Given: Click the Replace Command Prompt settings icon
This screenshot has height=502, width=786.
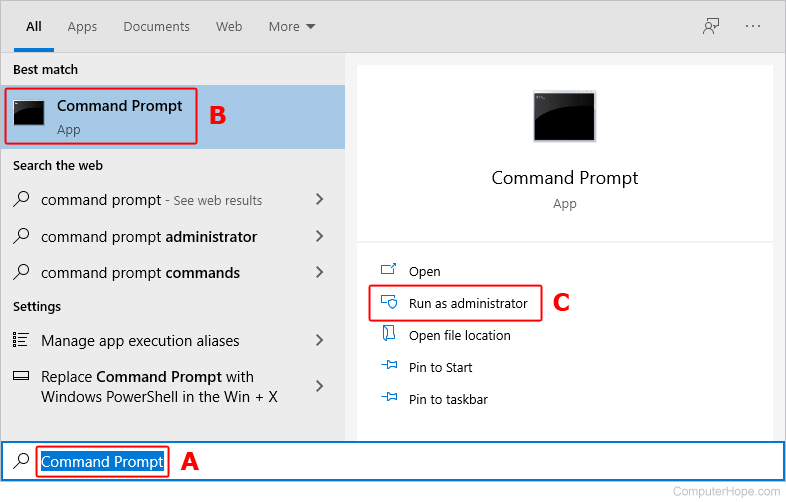Looking at the screenshot, I should point(21,376).
